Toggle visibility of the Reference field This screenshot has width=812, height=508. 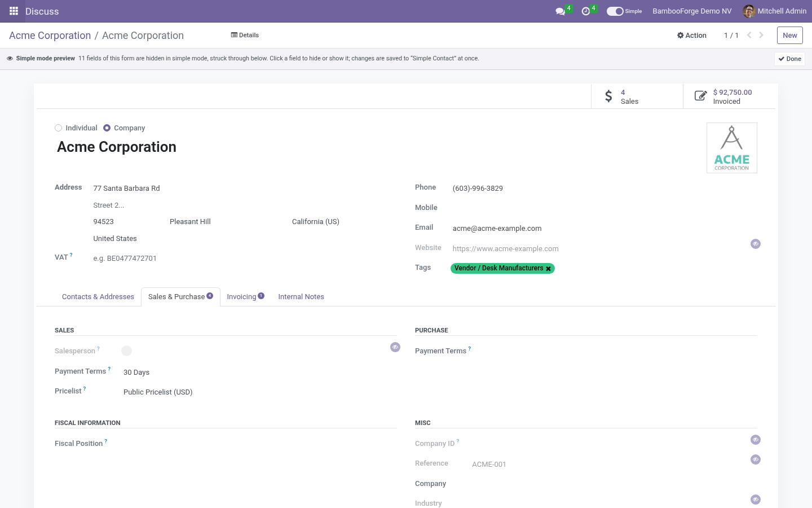click(756, 459)
